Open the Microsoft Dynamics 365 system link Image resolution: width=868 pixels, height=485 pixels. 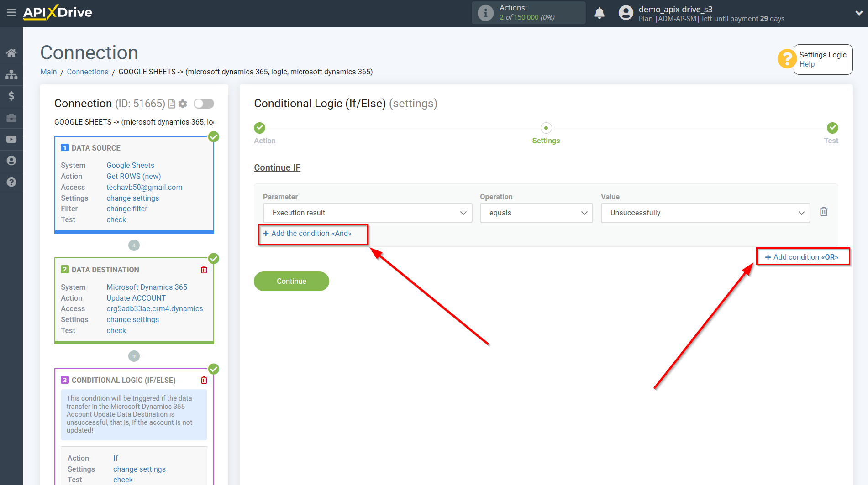pos(147,287)
